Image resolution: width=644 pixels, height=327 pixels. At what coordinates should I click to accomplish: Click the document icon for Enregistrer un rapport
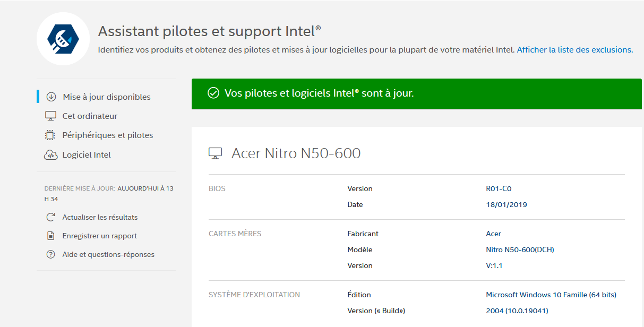[51, 236]
